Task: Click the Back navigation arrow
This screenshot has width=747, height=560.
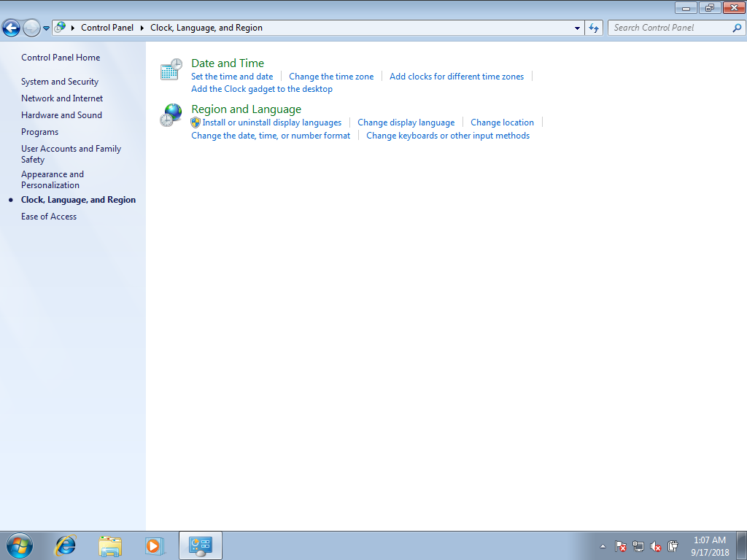Action: click(x=12, y=28)
